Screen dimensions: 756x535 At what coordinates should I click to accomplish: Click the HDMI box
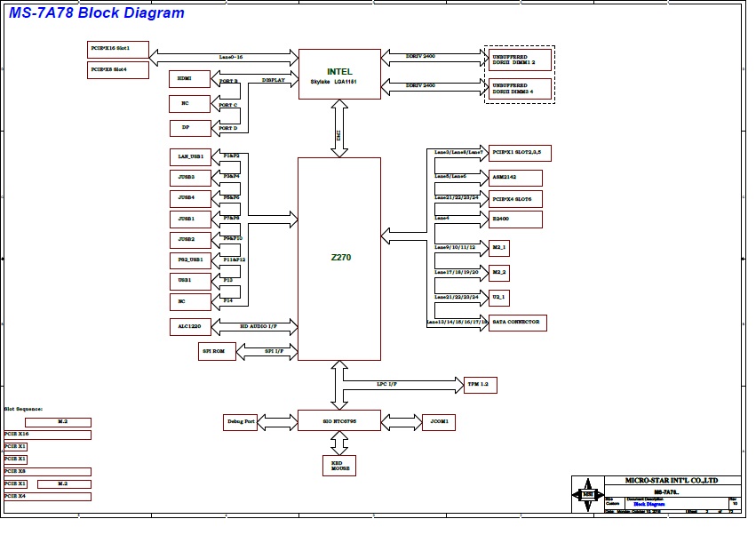tap(189, 79)
